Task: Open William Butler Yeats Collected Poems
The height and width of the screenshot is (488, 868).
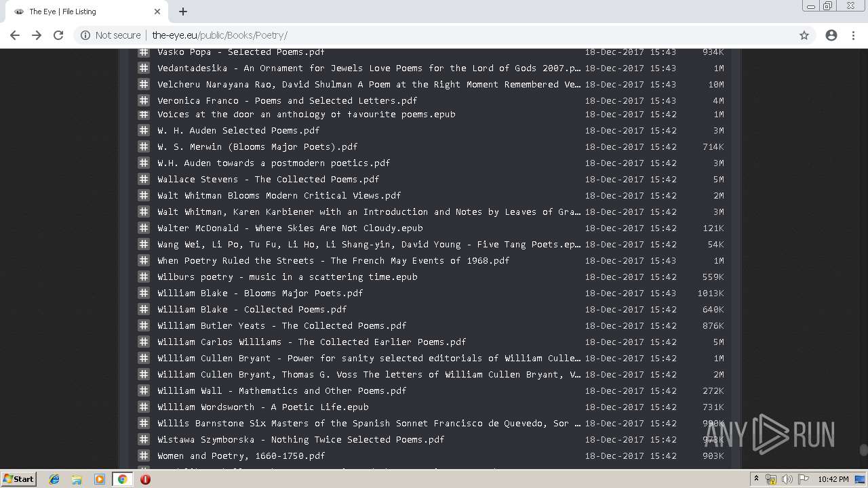Action: pos(281,325)
